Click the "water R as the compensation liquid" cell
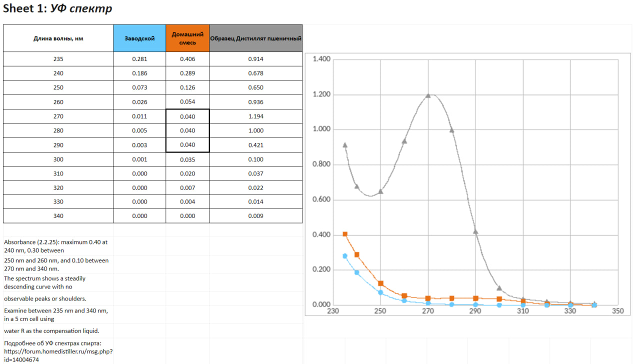This screenshot has height=364, width=640. coord(52,331)
